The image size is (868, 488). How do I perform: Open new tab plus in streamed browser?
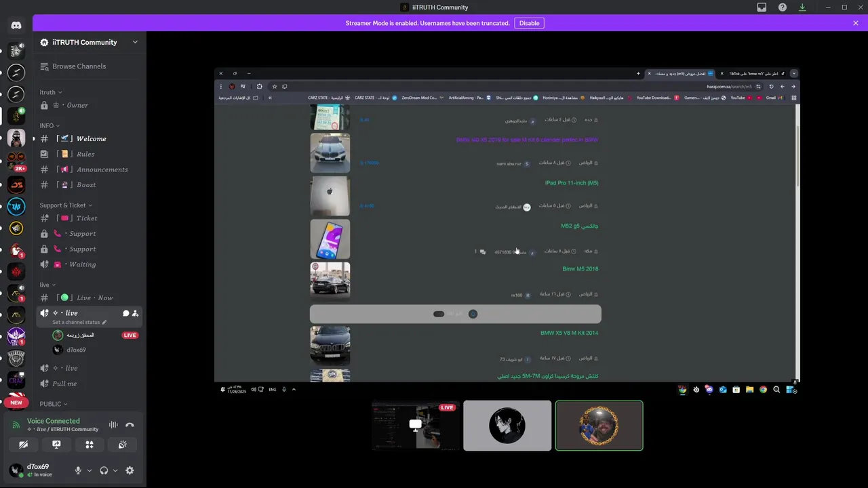tap(638, 73)
